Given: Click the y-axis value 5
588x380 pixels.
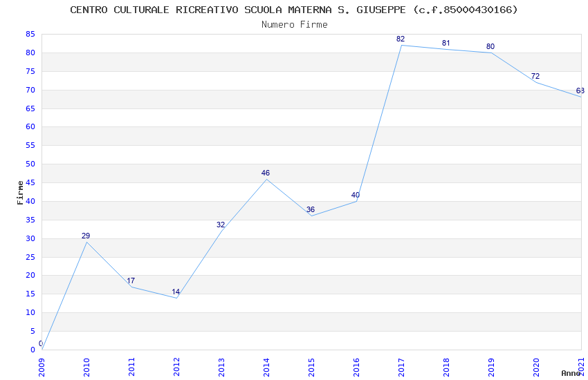Looking at the screenshot, I should tap(33, 332).
